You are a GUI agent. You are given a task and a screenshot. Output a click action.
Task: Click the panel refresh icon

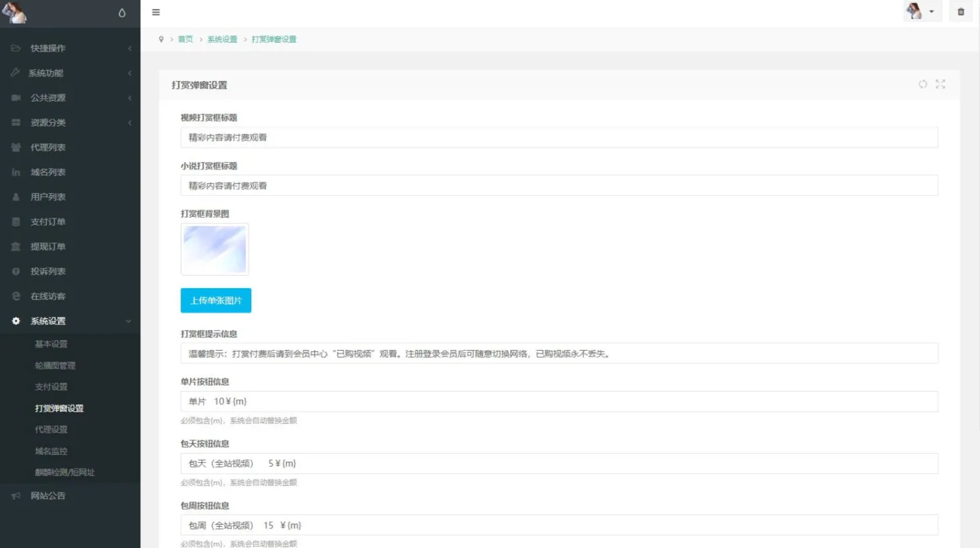[x=923, y=84]
